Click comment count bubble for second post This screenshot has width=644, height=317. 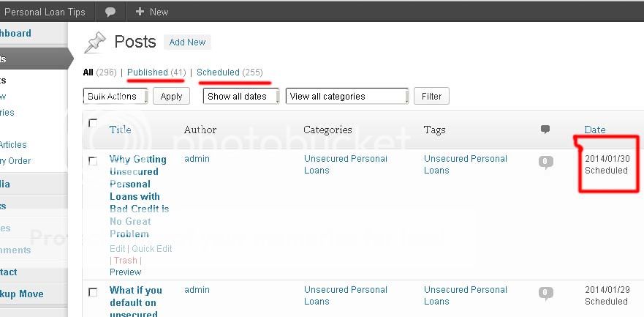545,293
